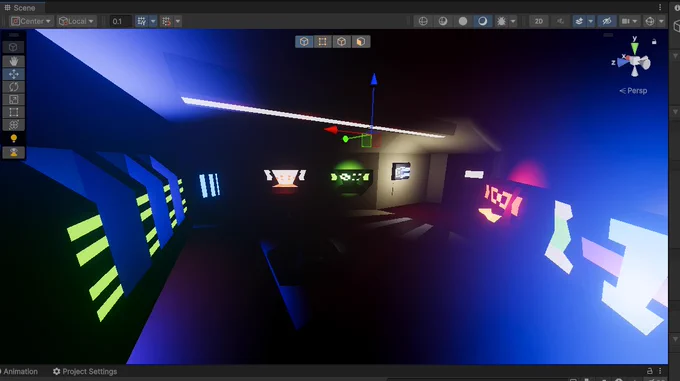Open the Local handle rotation dropdown
This screenshot has width=680, height=381.
(x=76, y=21)
